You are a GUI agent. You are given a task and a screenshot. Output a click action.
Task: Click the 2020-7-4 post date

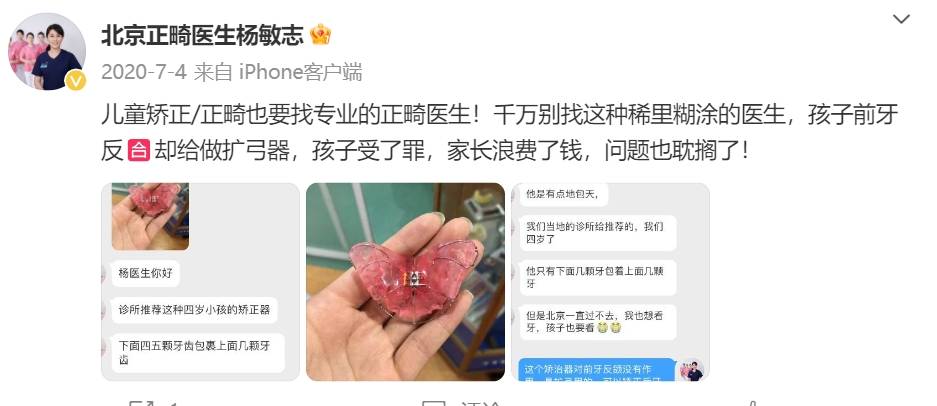pos(144,72)
